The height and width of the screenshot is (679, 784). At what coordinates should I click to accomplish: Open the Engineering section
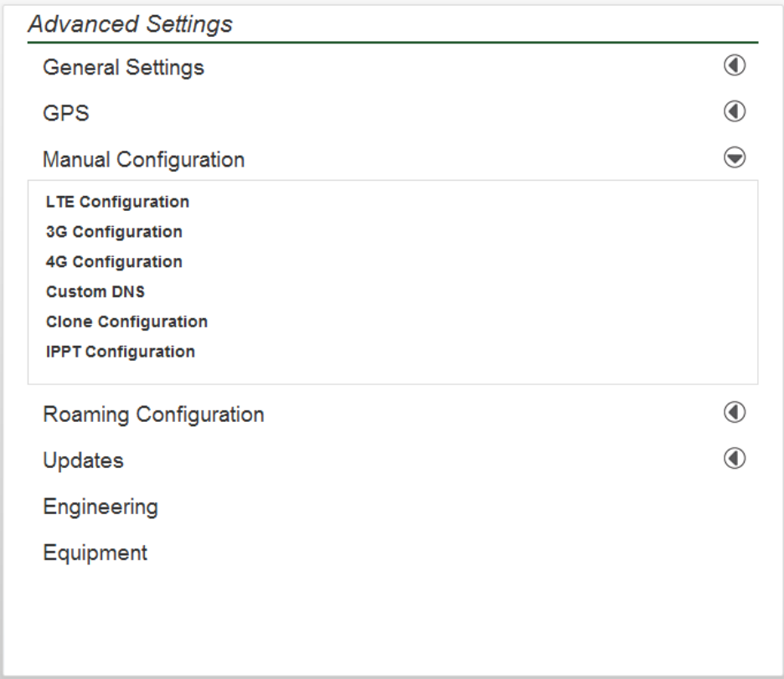100,507
